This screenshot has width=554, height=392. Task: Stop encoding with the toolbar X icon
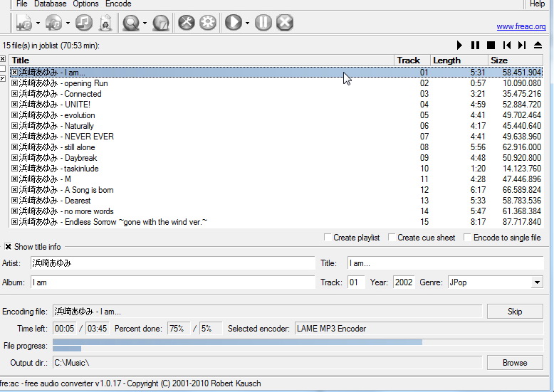pos(285,23)
